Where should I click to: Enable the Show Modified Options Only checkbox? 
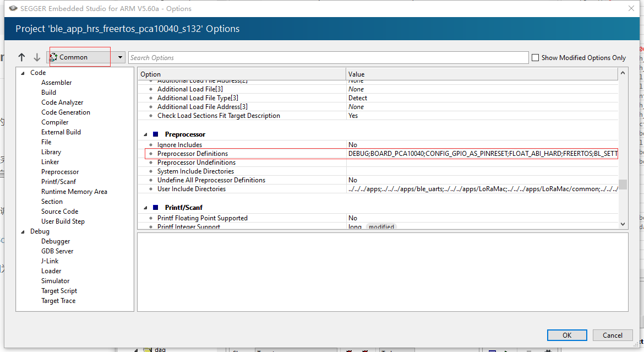click(x=534, y=57)
